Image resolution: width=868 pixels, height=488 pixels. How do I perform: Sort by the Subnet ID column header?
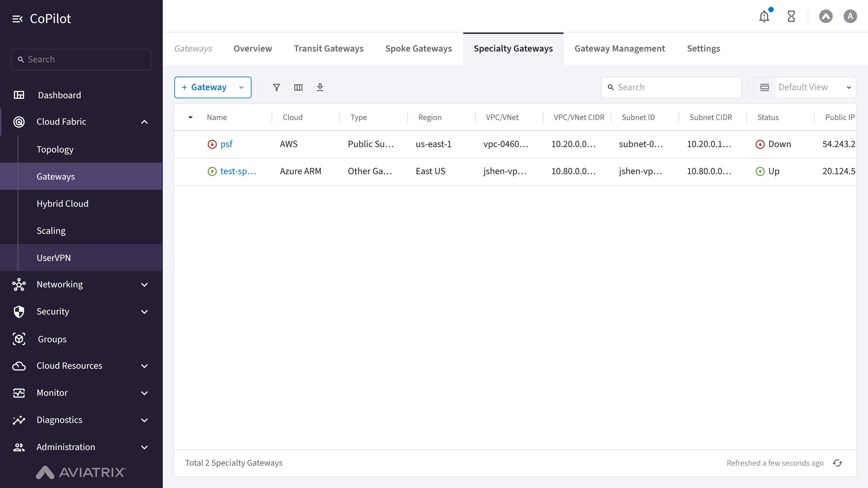point(638,117)
